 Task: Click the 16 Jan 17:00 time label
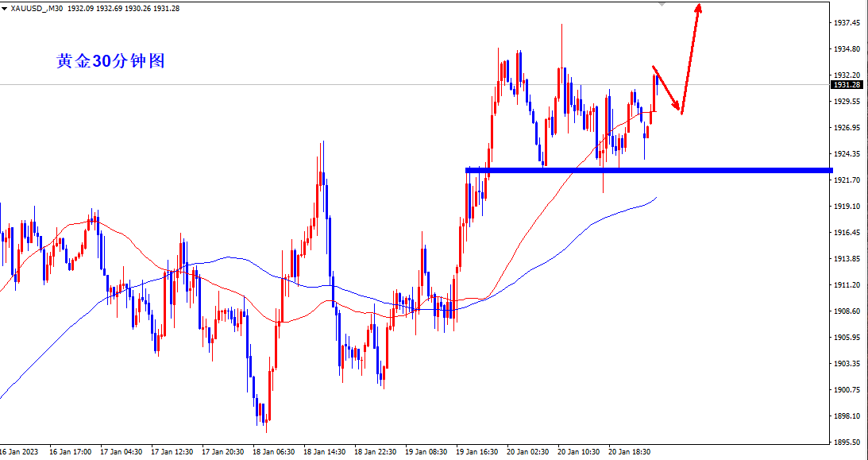[x=71, y=452]
